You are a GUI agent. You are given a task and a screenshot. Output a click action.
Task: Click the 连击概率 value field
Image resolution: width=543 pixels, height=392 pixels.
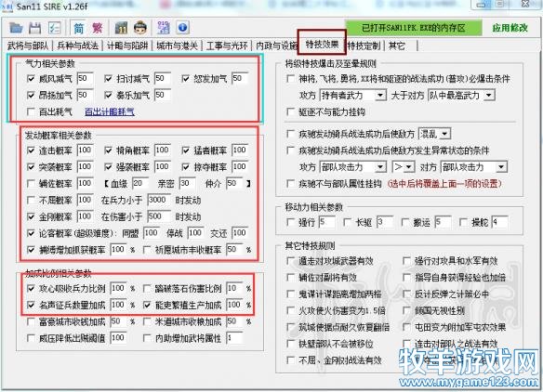[x=85, y=150]
